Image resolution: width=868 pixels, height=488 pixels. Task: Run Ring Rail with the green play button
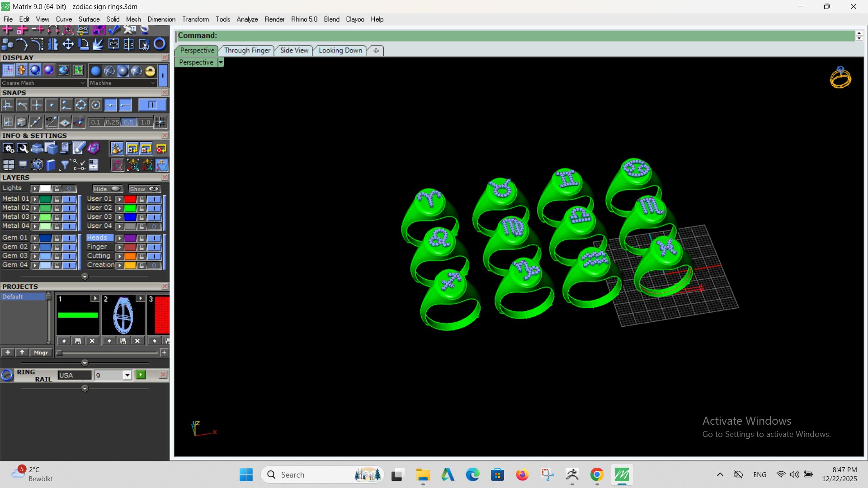[x=141, y=375]
